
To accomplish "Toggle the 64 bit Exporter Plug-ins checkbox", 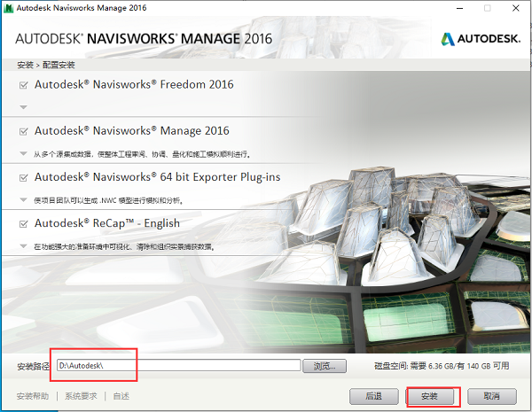I will tap(23, 178).
